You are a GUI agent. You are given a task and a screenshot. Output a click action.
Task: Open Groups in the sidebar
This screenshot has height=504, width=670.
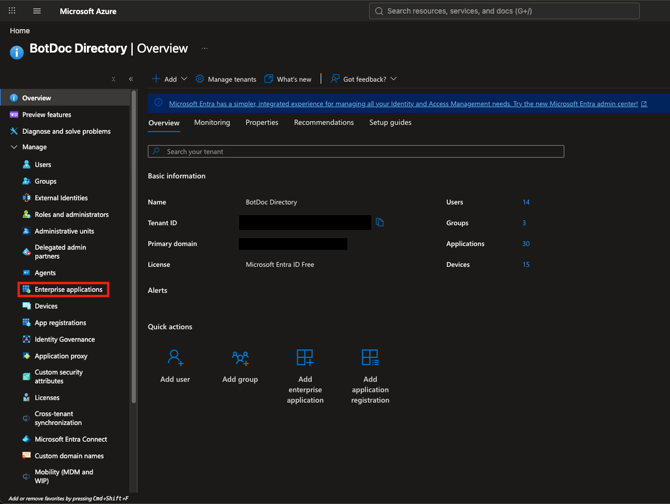click(45, 181)
